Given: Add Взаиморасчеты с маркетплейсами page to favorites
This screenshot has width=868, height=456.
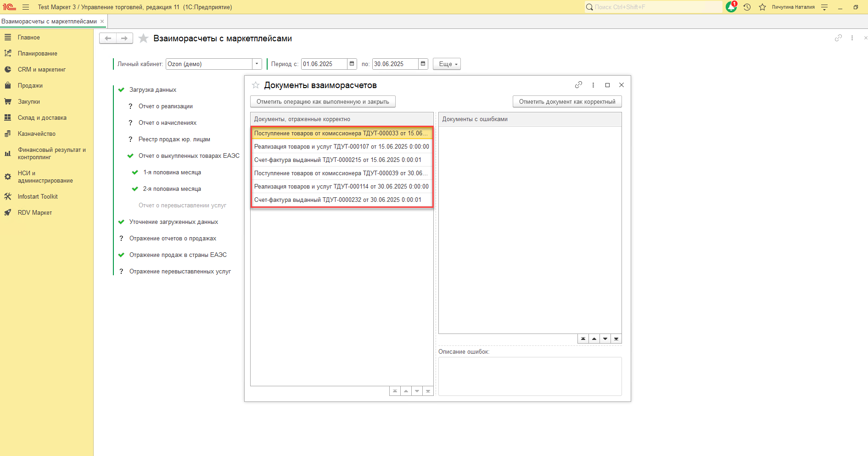Looking at the screenshot, I should [144, 39].
